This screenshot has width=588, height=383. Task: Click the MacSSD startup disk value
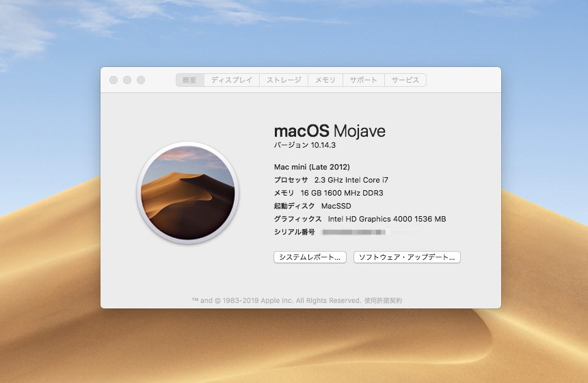(x=336, y=206)
